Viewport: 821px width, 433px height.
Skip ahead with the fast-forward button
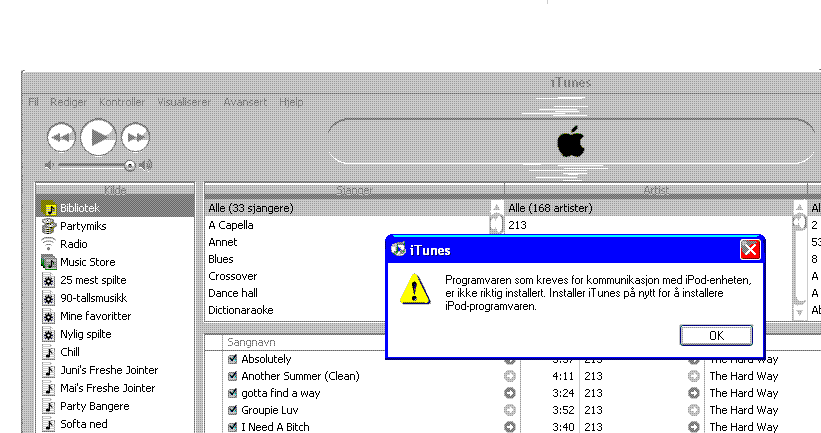[136, 137]
